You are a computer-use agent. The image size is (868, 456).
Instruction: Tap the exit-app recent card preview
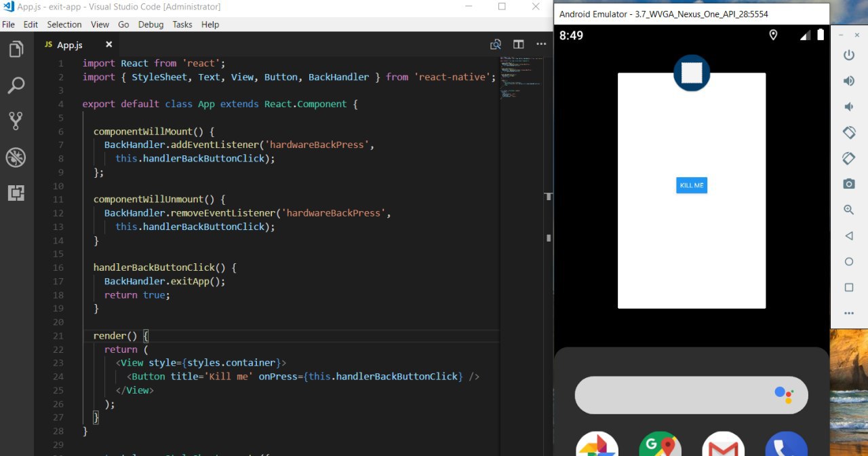[x=692, y=191]
